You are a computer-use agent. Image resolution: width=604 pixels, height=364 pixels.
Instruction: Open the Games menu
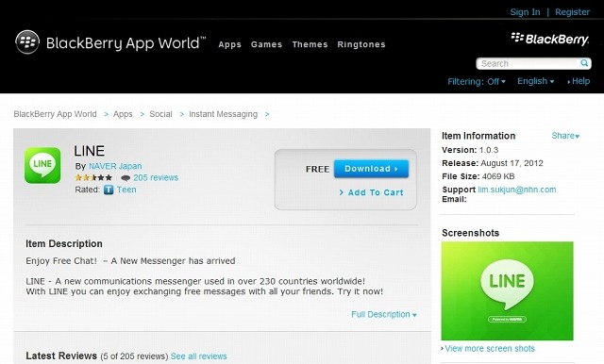(x=266, y=44)
